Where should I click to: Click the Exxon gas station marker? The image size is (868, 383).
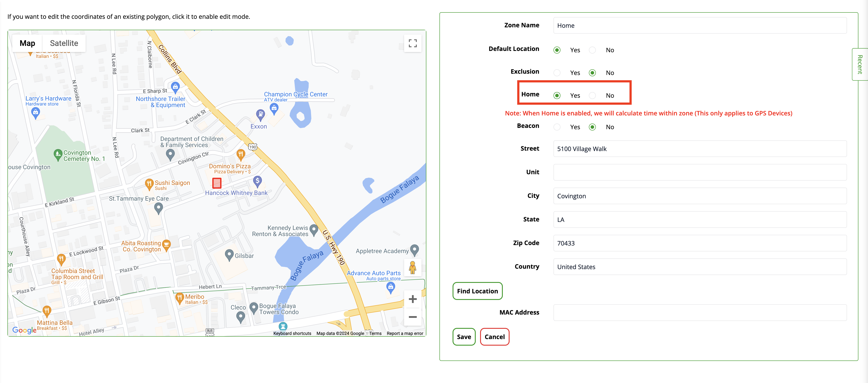261,115
